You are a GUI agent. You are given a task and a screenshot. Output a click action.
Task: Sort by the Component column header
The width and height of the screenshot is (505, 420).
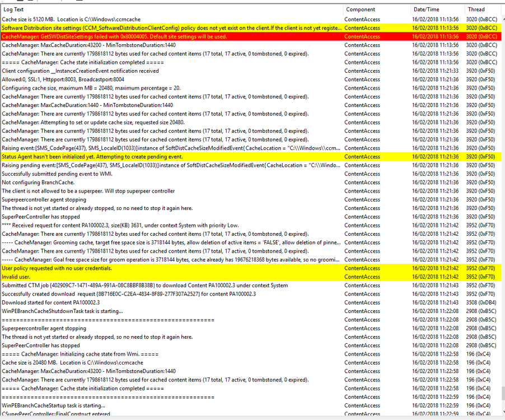click(x=377, y=10)
